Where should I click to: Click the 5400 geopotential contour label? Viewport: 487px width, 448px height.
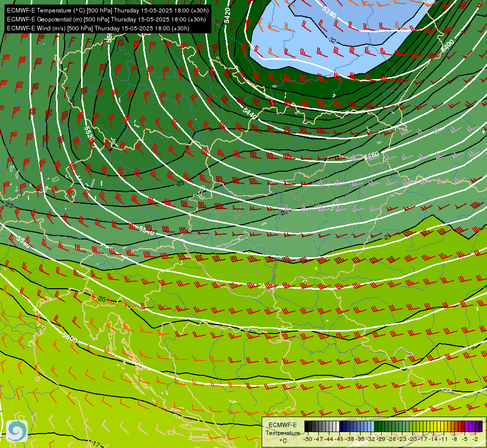click(447, 46)
